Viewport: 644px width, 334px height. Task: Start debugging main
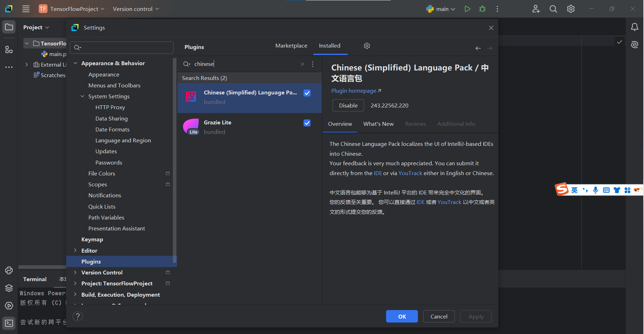(x=482, y=9)
